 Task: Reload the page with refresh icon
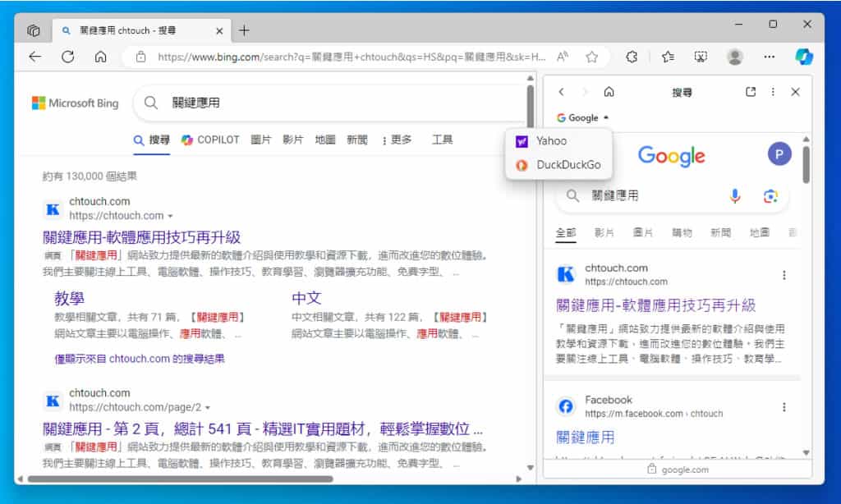tap(67, 57)
